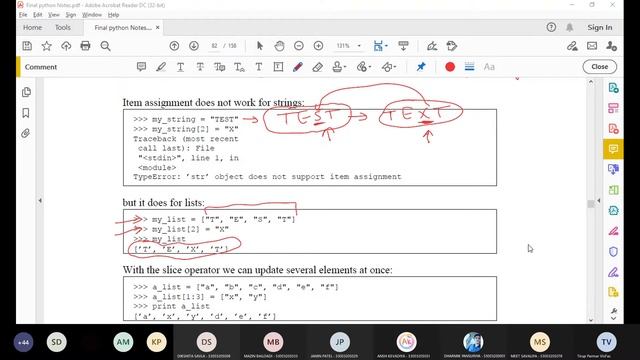Expand the left navigation pane arrow

40,200
